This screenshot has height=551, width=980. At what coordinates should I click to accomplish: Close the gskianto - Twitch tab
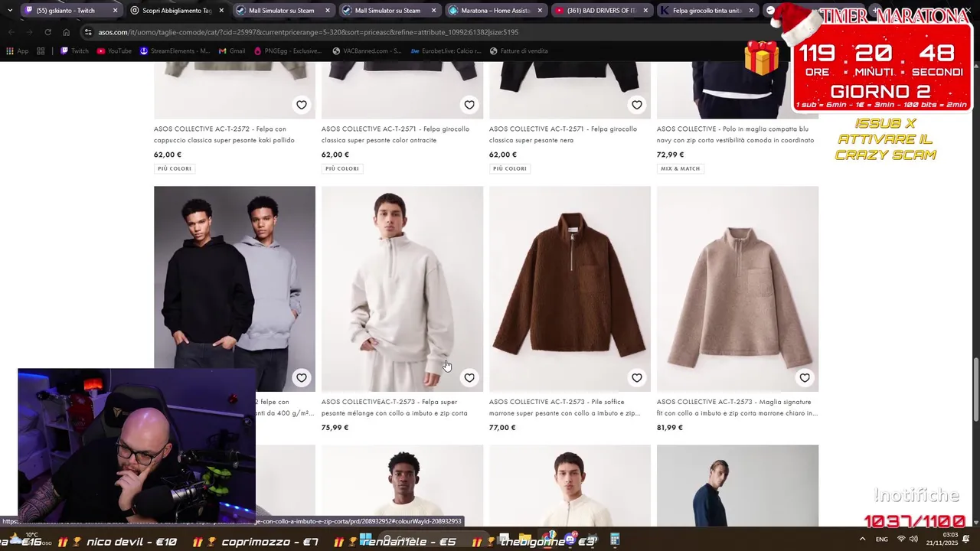click(115, 11)
